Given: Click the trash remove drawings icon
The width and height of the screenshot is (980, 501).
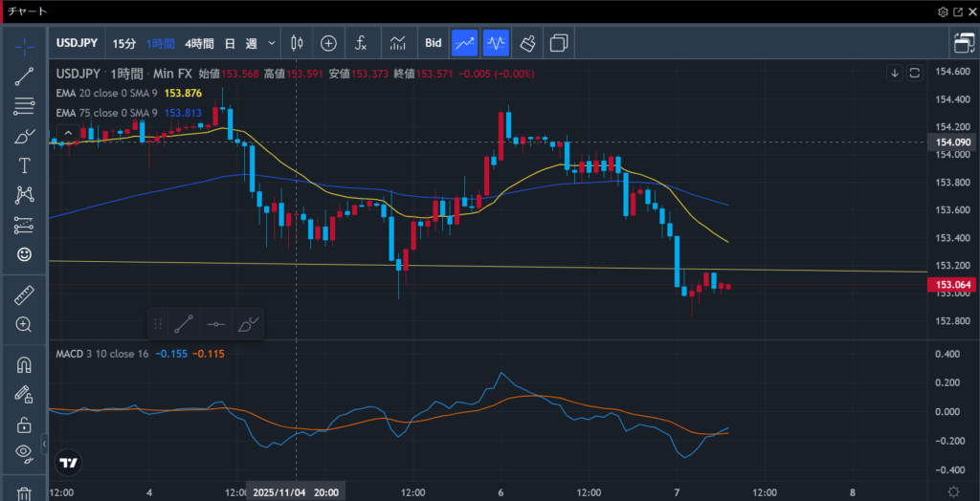Looking at the screenshot, I should [x=24, y=492].
